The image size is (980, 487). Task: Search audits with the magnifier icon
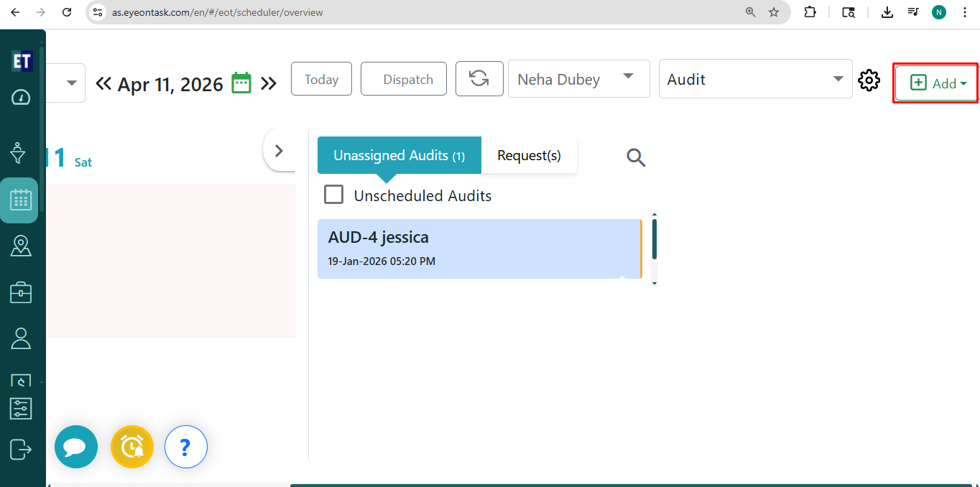click(636, 157)
